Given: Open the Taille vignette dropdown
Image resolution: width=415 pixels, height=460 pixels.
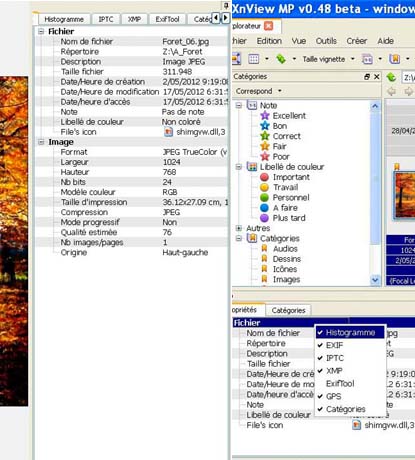Looking at the screenshot, I should point(353,59).
